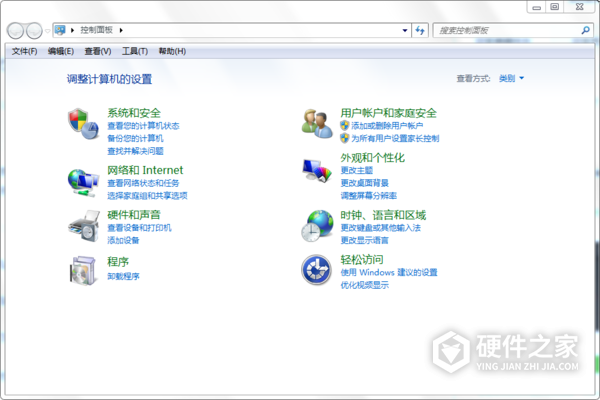Viewport: 600px width, 400px height.
Task: Click 更改键盘或其他输入法 link
Action: click(381, 228)
